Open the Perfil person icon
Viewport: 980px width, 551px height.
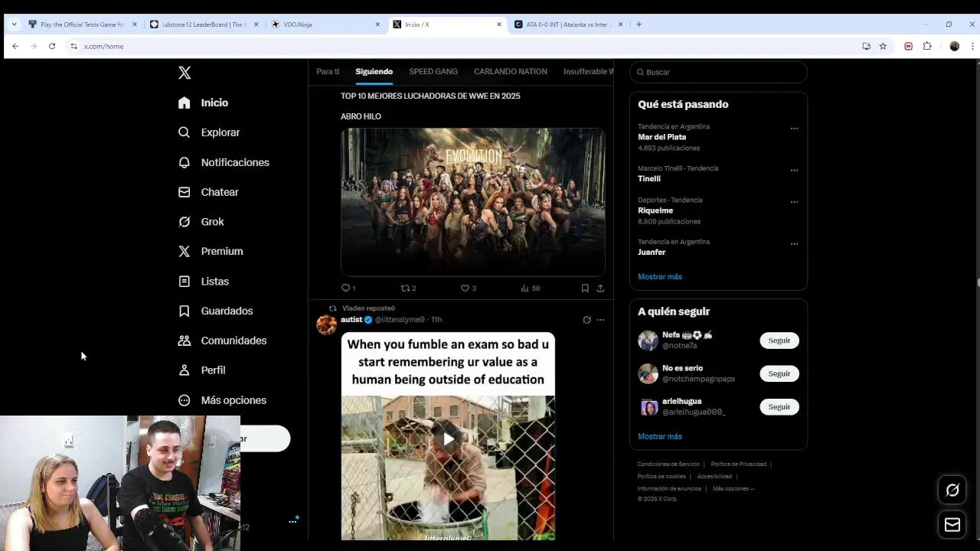(x=184, y=370)
